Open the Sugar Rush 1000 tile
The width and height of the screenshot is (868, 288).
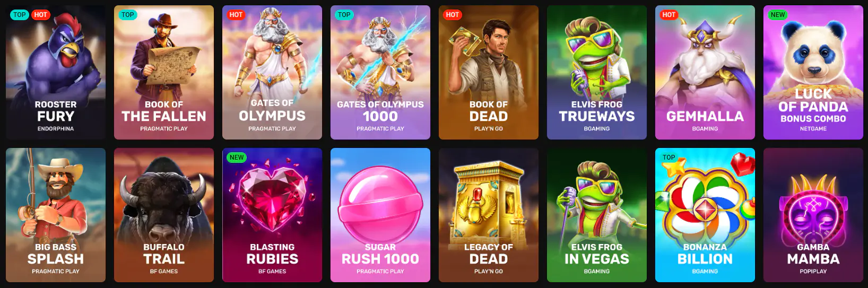tap(380, 215)
